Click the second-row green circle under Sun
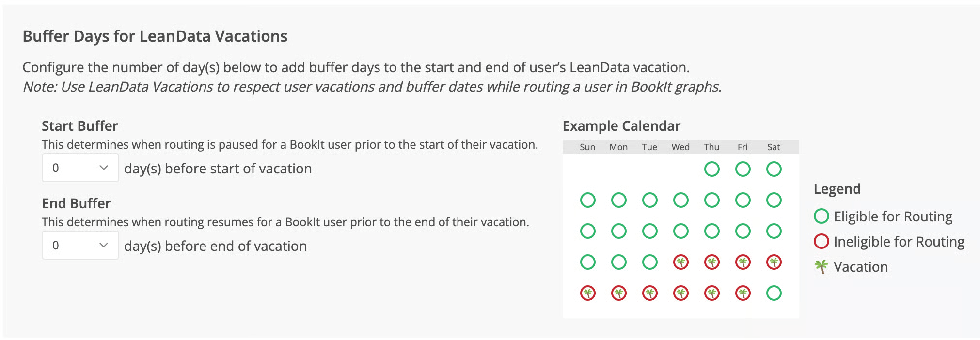980x340 pixels. point(587,200)
